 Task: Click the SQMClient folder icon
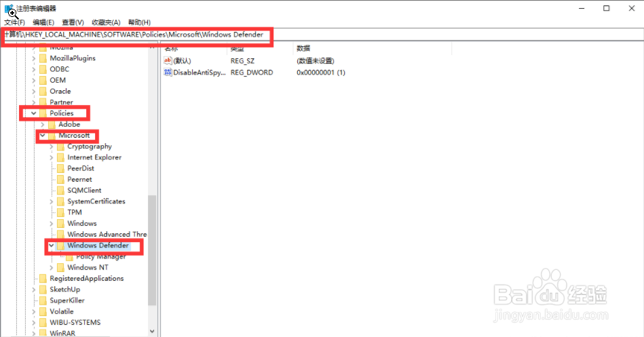[x=60, y=191]
